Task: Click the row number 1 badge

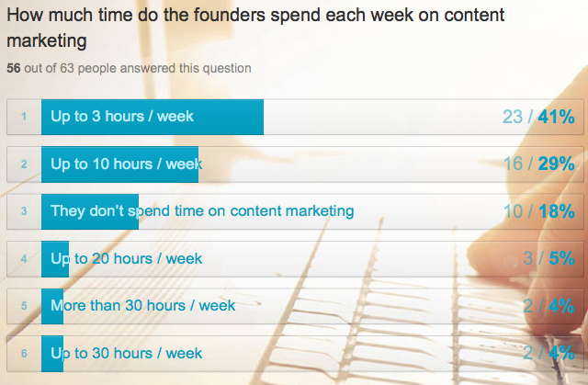Action: pos(23,117)
